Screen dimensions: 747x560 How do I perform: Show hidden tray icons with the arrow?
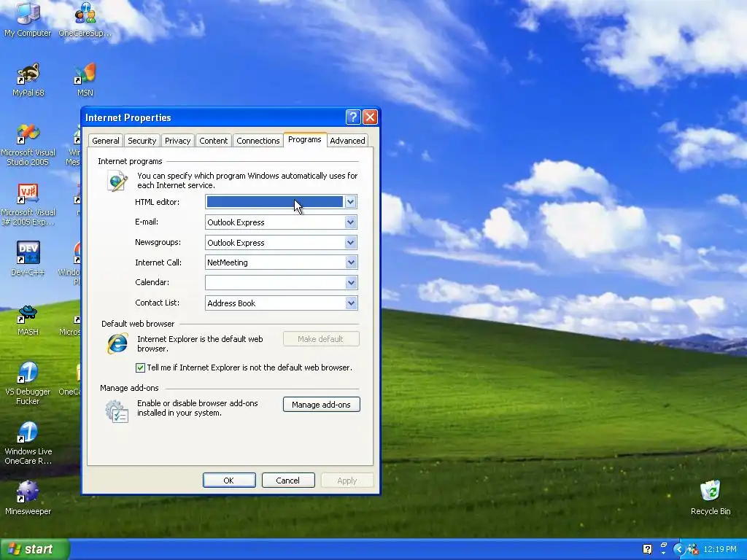[x=679, y=549]
